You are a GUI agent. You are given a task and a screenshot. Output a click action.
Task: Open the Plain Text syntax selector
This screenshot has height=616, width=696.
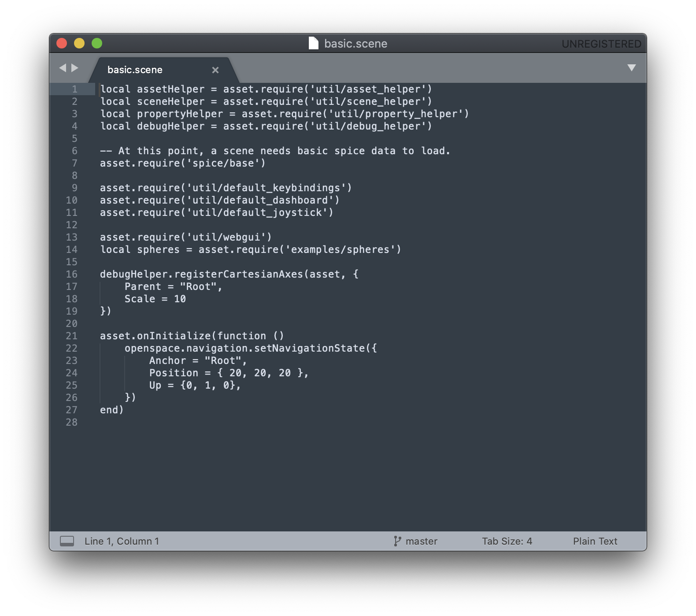click(595, 541)
